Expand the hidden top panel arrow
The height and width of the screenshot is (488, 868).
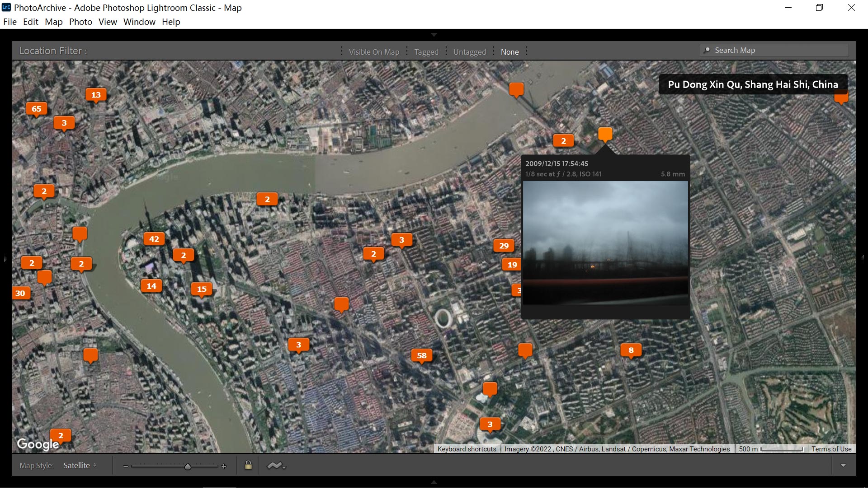pos(434,35)
